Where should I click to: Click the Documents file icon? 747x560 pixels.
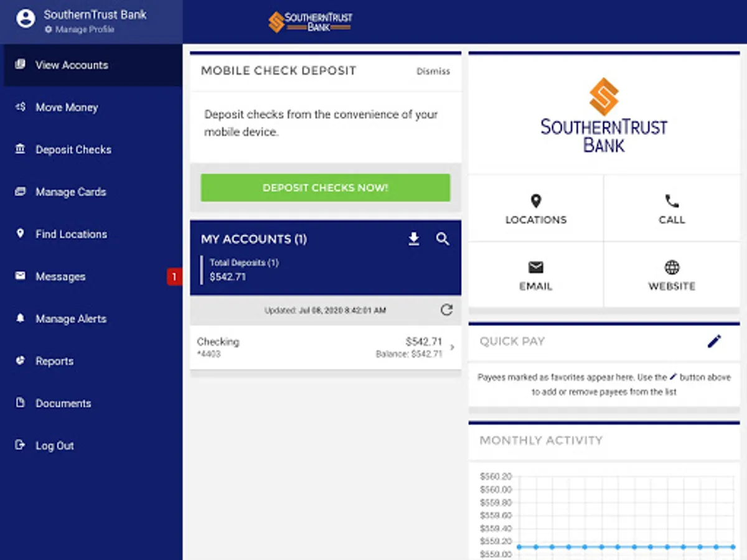coord(21,403)
